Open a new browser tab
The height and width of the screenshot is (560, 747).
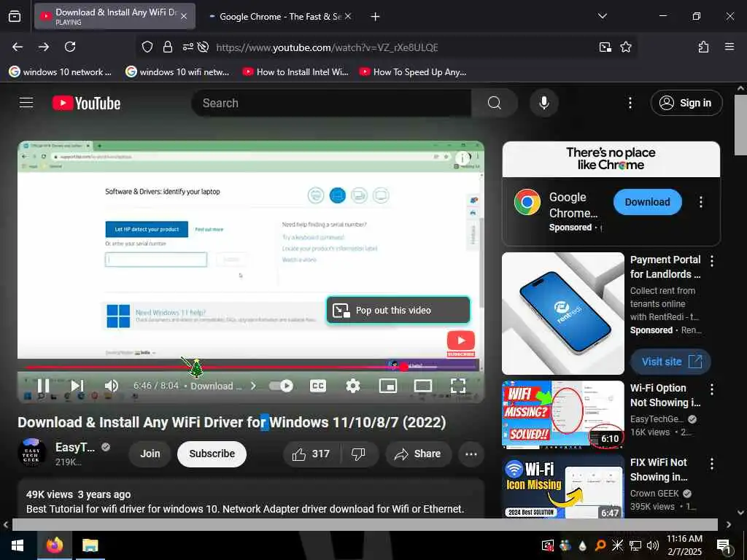[376, 17]
